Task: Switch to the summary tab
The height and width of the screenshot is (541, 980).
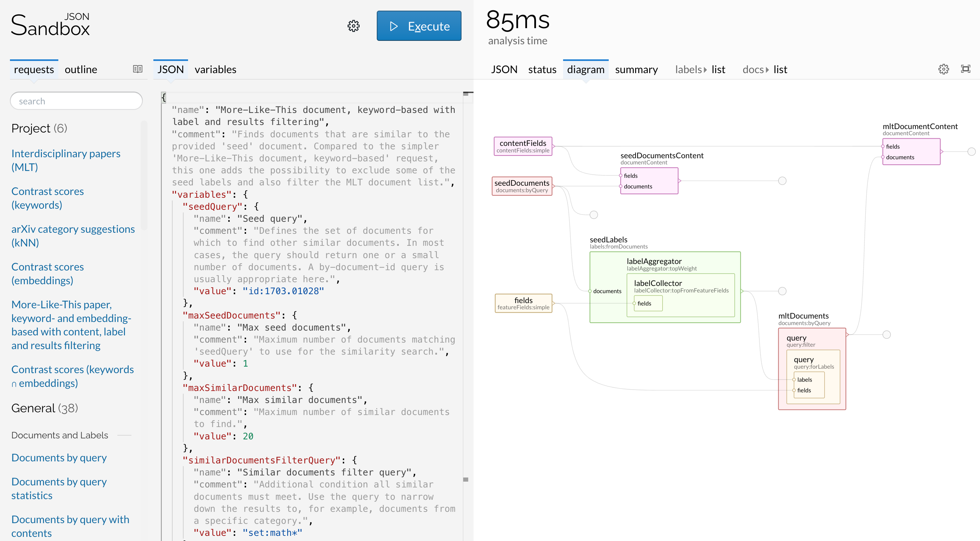Action: (635, 69)
